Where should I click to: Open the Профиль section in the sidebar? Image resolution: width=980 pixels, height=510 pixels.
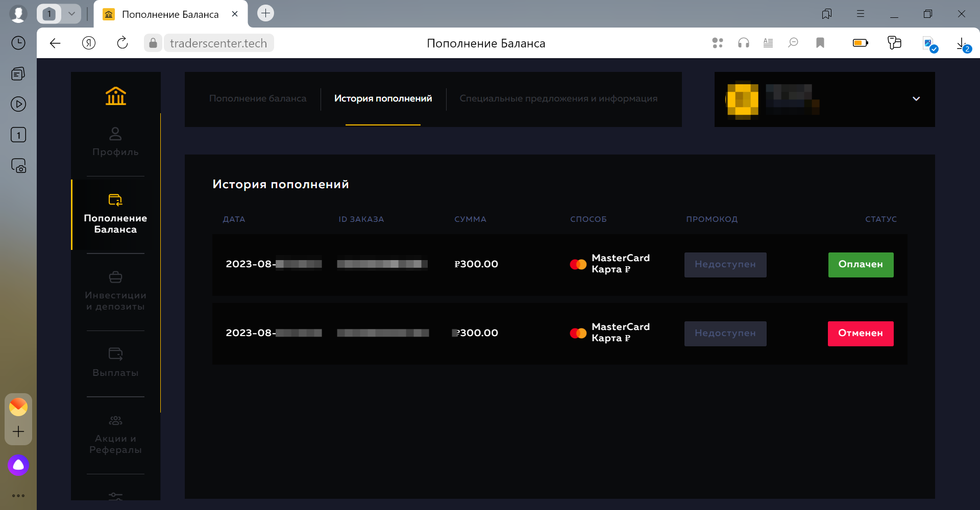[115, 143]
